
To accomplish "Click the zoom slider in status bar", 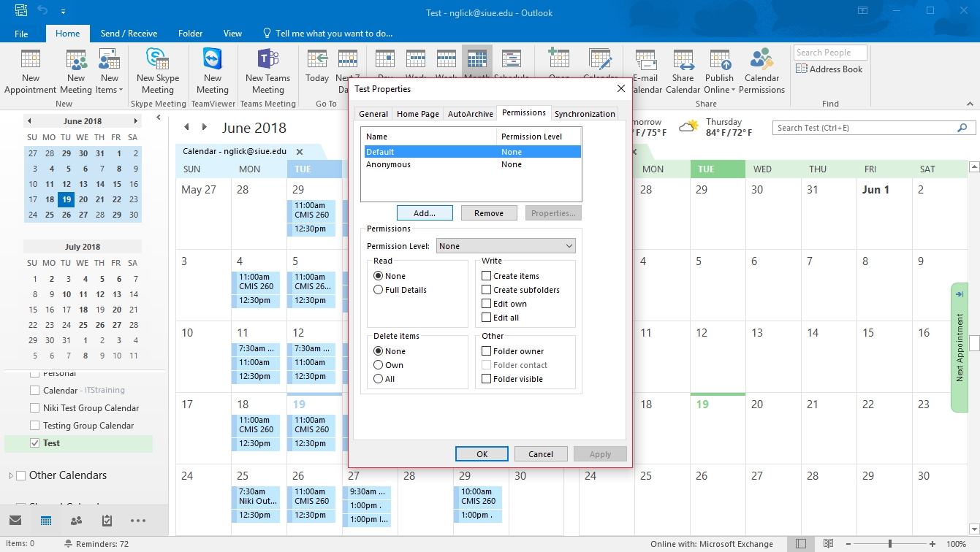I will 889,544.
